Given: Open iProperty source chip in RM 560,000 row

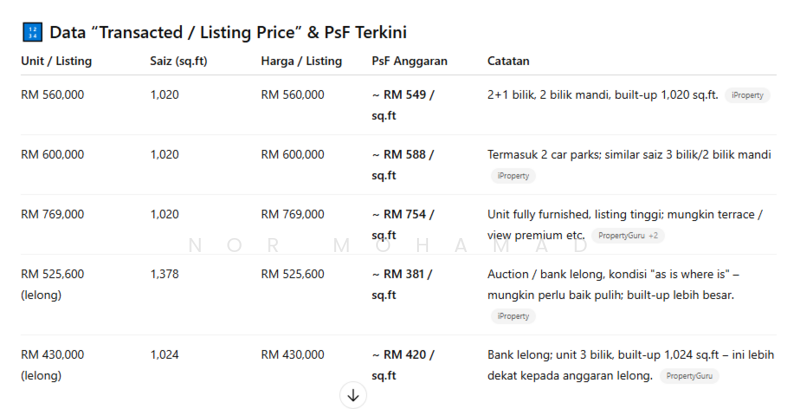Looking at the screenshot, I should point(748,95).
